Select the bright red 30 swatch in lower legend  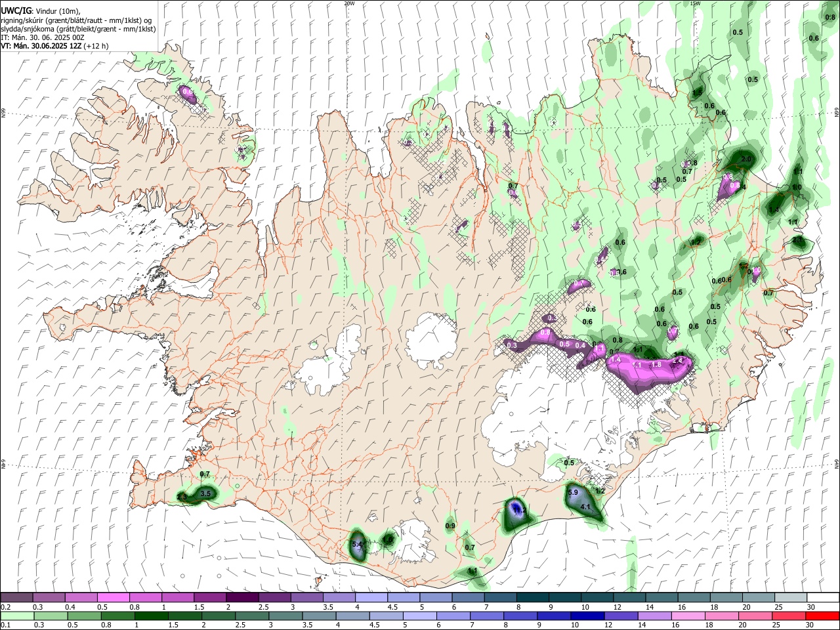coord(824,616)
